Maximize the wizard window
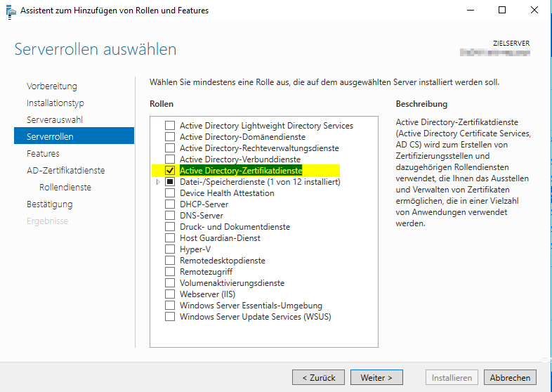The height and width of the screenshot is (392, 552). [x=502, y=11]
